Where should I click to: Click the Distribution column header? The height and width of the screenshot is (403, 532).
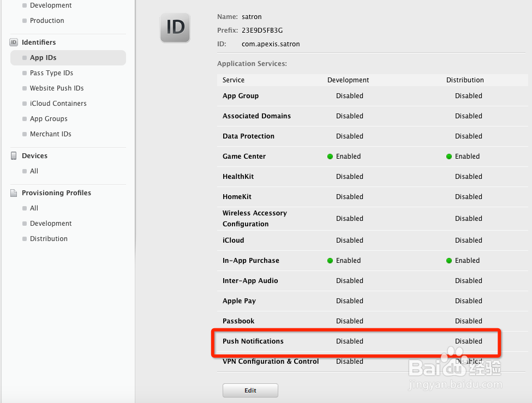pyautogui.click(x=465, y=80)
